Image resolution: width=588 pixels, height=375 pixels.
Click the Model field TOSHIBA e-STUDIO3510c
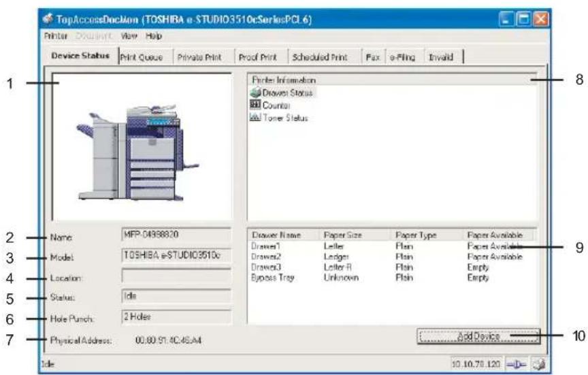176,255
